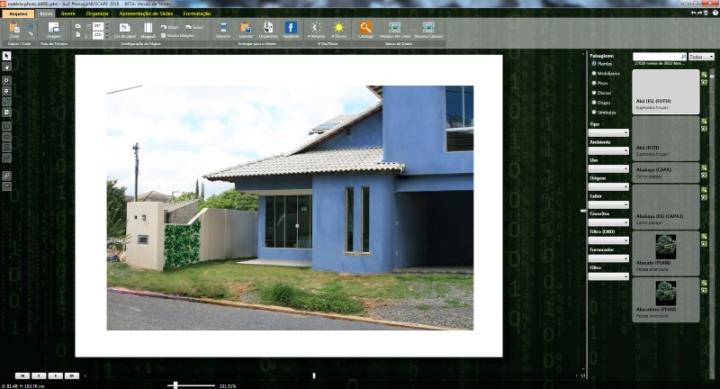The height and width of the screenshot is (389, 720).
Task: Select the Pisos radio option
Action: [594, 83]
